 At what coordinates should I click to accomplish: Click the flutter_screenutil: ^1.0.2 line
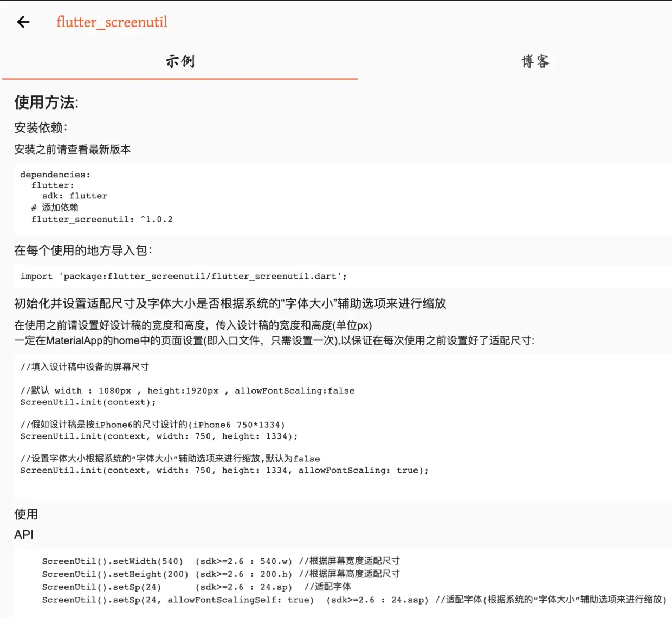pyautogui.click(x=102, y=220)
